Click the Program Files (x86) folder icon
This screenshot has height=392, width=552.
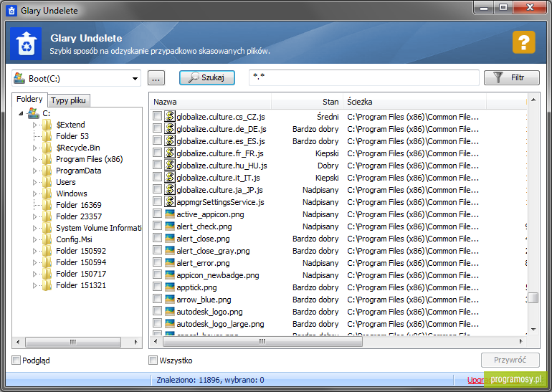(47, 159)
